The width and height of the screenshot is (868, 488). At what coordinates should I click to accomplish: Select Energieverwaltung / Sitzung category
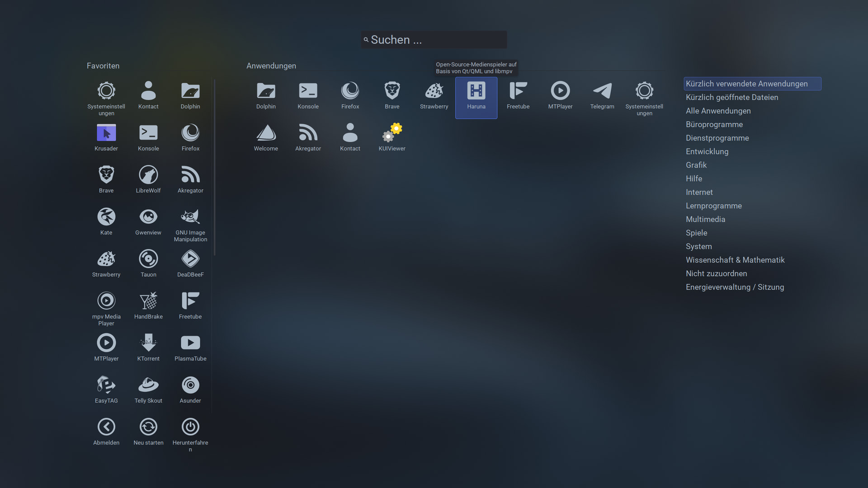pos(735,287)
